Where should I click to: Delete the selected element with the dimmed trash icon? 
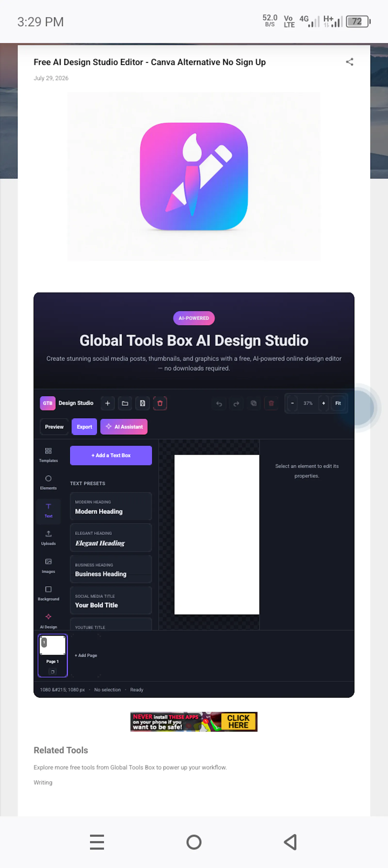271,403
